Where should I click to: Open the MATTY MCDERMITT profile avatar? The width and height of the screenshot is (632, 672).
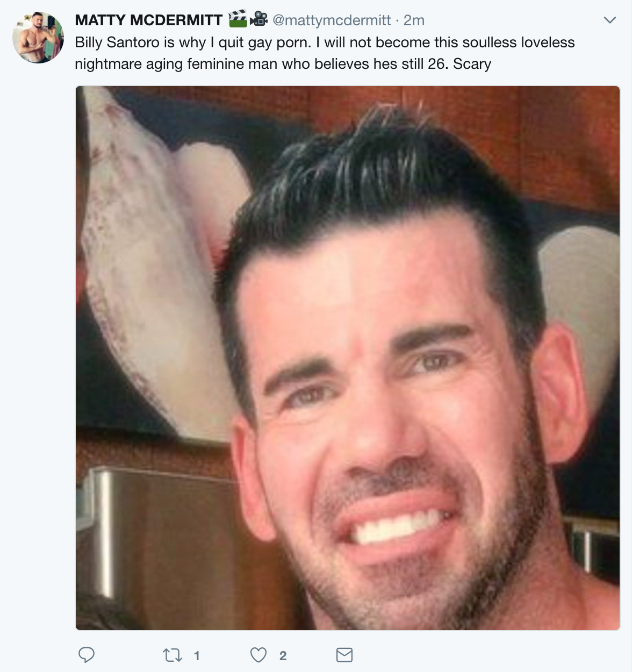tap(38, 38)
